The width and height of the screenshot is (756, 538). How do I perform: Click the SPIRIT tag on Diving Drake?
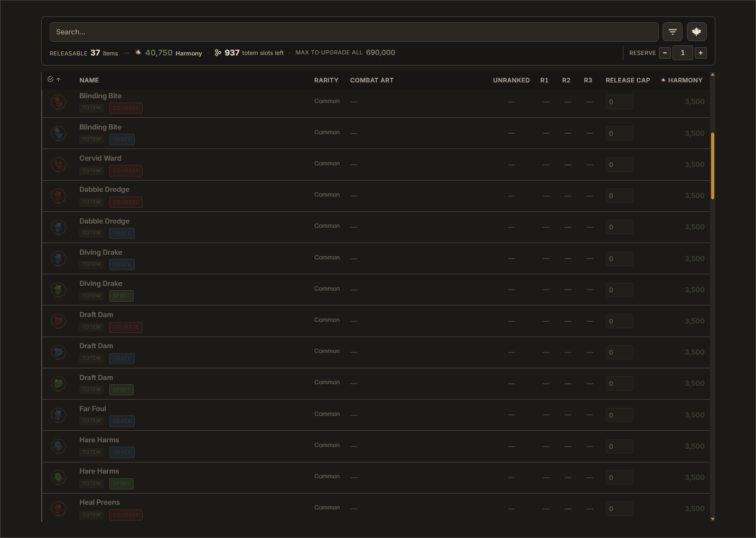point(122,296)
